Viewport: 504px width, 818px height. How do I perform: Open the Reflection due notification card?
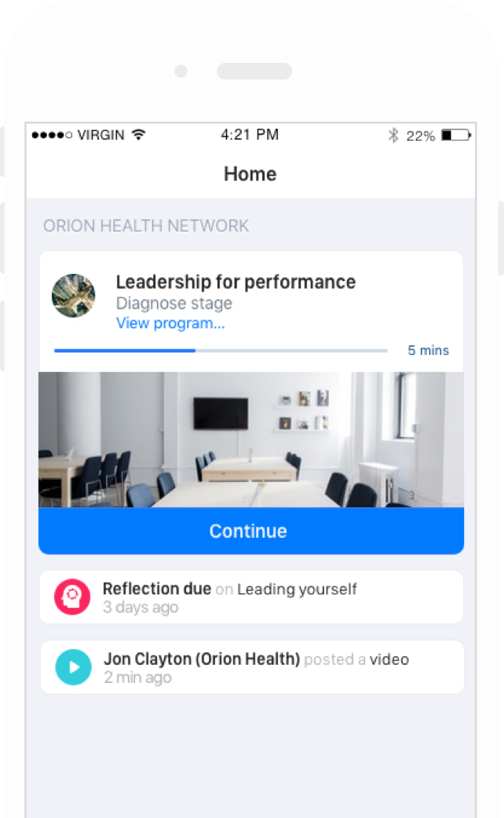tap(251, 597)
